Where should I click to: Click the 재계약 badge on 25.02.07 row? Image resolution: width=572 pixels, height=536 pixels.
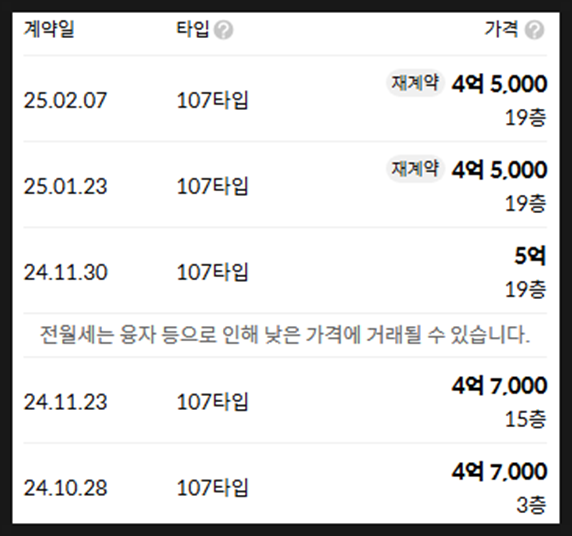pyautogui.click(x=415, y=83)
